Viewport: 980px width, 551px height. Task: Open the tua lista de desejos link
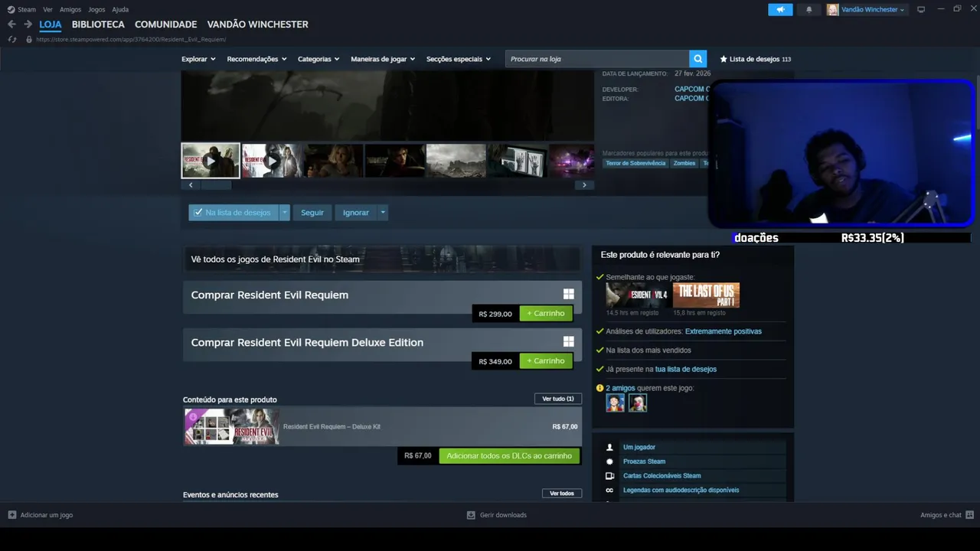click(686, 369)
